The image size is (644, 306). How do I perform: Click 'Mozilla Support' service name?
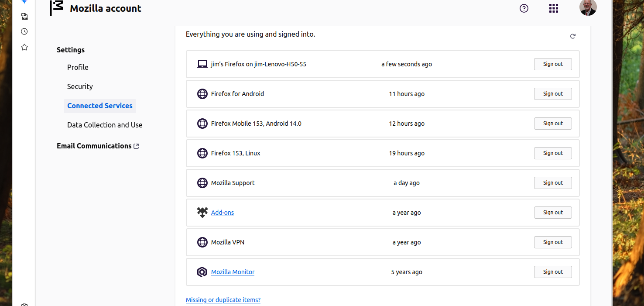[x=233, y=183]
